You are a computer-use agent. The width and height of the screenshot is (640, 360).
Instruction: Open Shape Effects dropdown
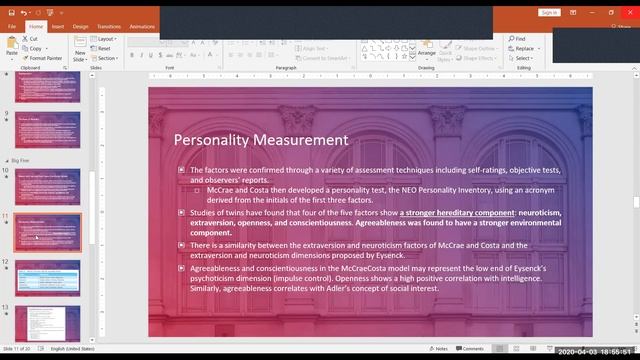pyautogui.click(x=477, y=58)
